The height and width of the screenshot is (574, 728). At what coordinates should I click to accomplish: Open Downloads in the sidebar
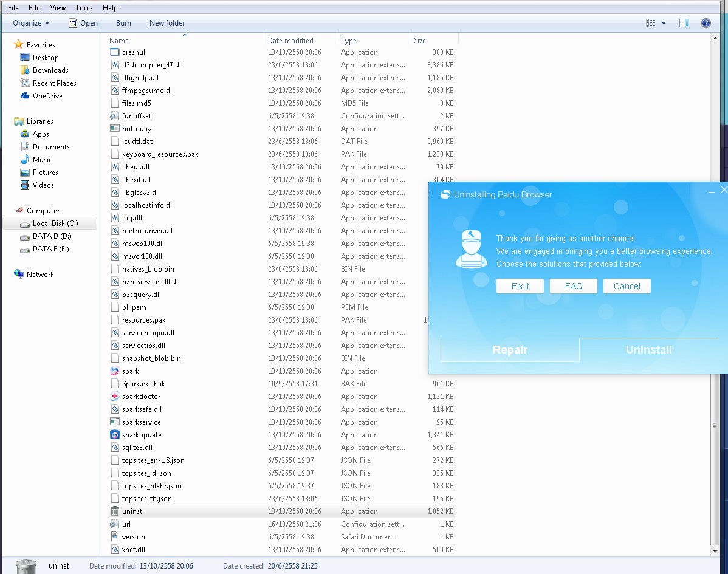[50, 70]
